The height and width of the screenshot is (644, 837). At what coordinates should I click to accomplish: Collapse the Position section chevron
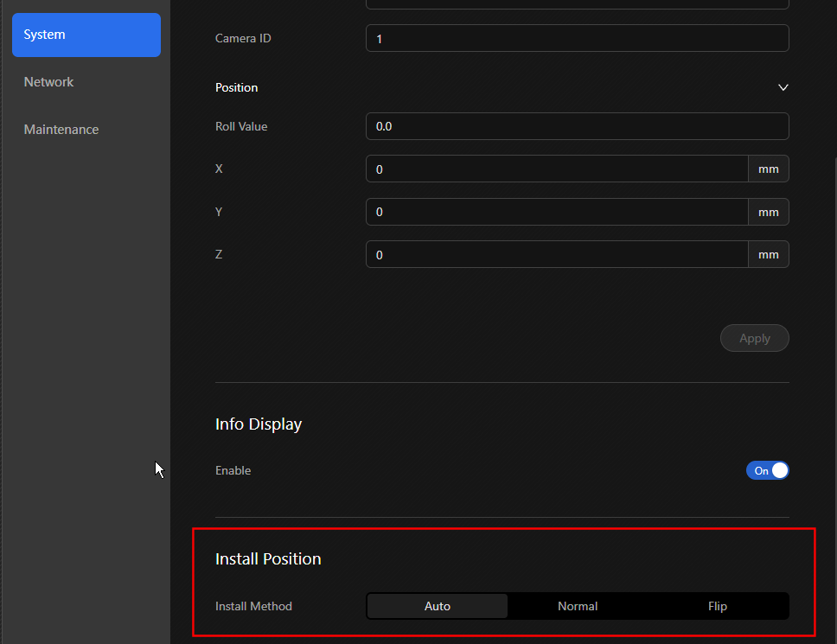(783, 87)
